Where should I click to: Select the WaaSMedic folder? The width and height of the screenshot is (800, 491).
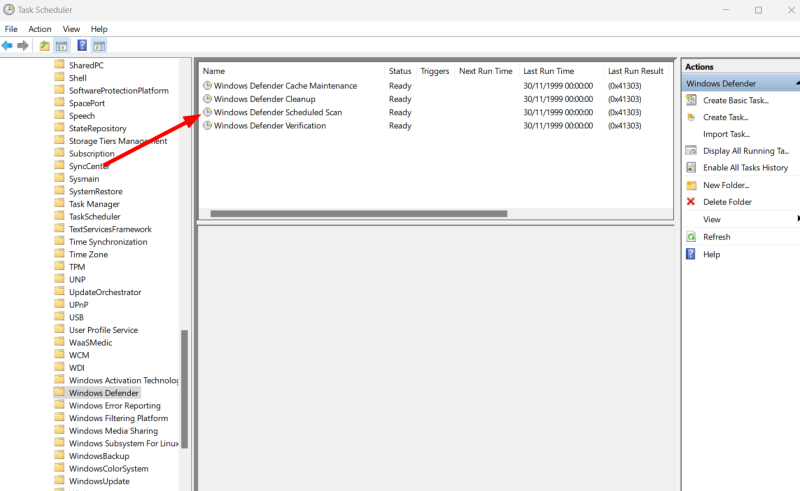click(x=91, y=342)
